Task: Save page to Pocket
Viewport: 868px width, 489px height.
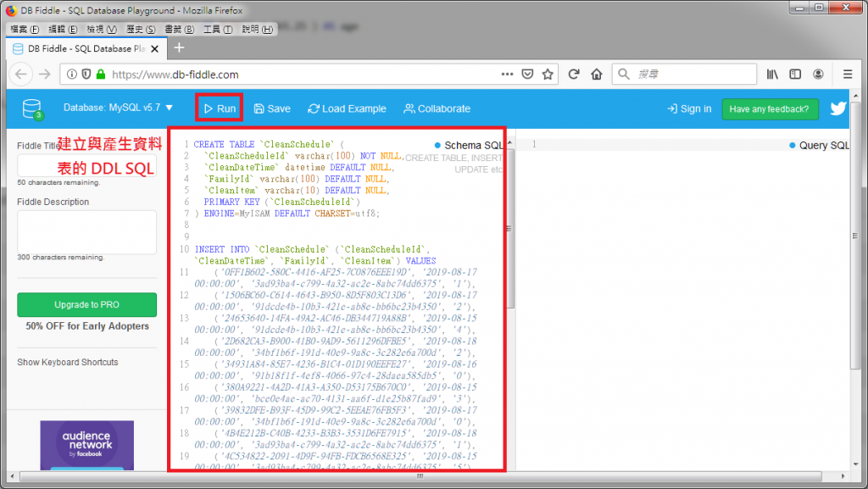Action: (527, 74)
